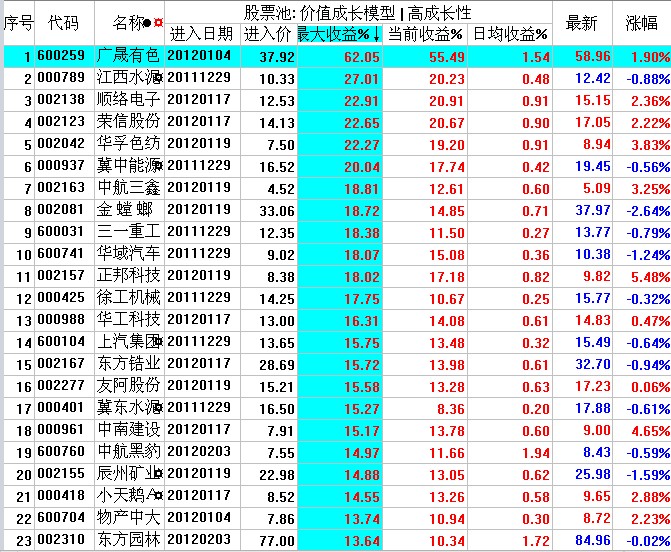Select stock name 东方锆业

coord(128,364)
